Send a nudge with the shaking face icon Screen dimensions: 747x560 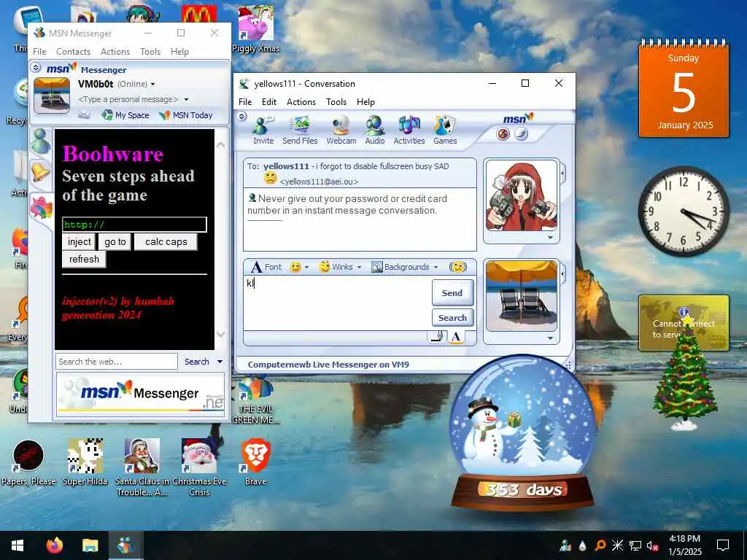click(458, 267)
